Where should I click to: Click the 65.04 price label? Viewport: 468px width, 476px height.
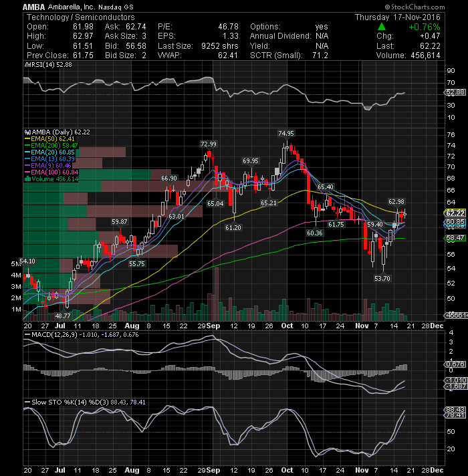215,204
